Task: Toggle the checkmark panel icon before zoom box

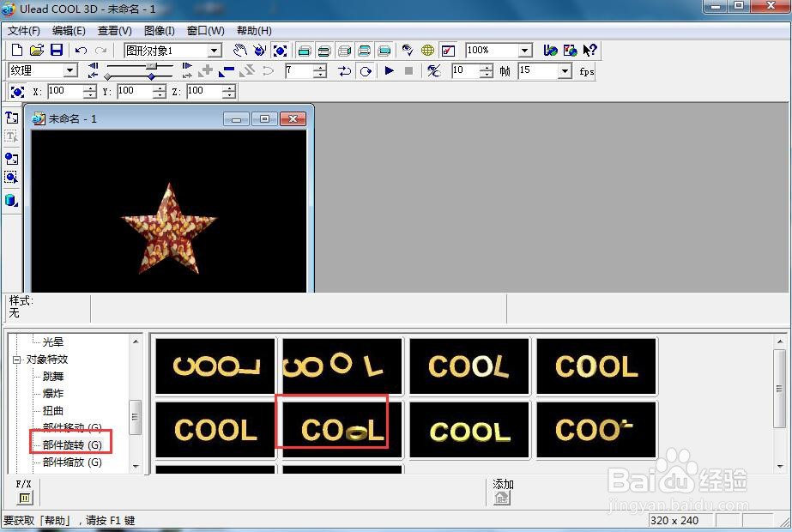Action: (448, 51)
